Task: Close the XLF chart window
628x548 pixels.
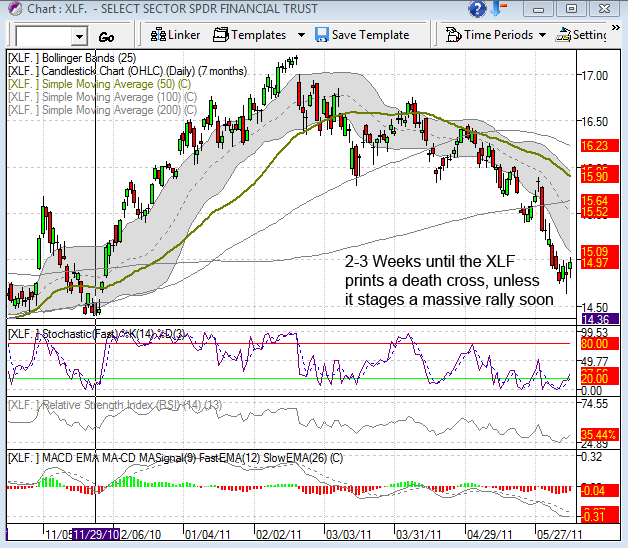Action: (604, 9)
